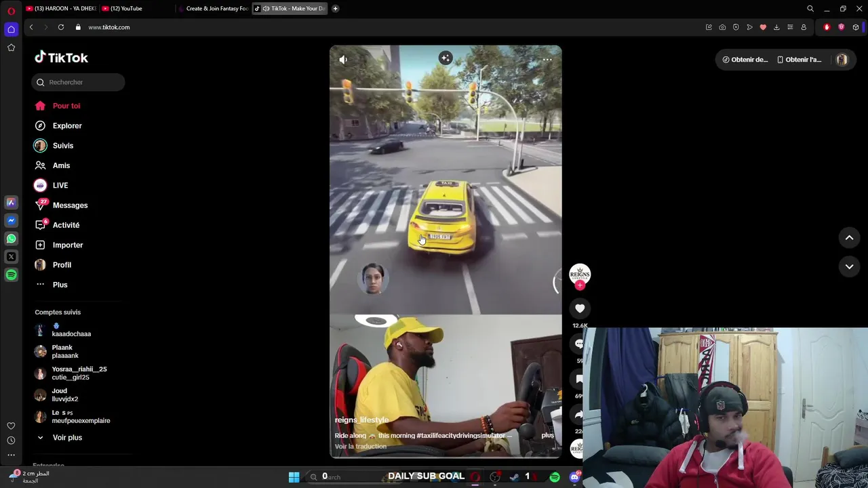The width and height of the screenshot is (868, 488).
Task: Open Joud followed account
Action: coord(64,394)
